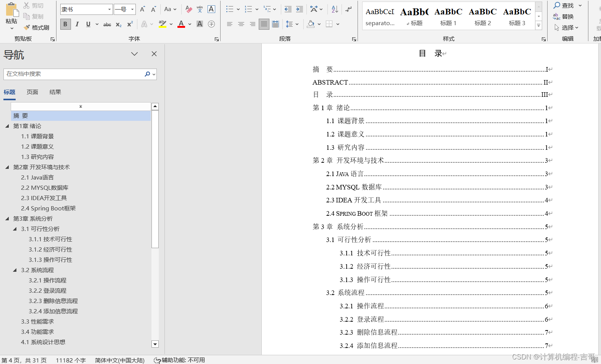
Task: Open the change case (Aa) dropdown
Action: [x=171, y=9]
